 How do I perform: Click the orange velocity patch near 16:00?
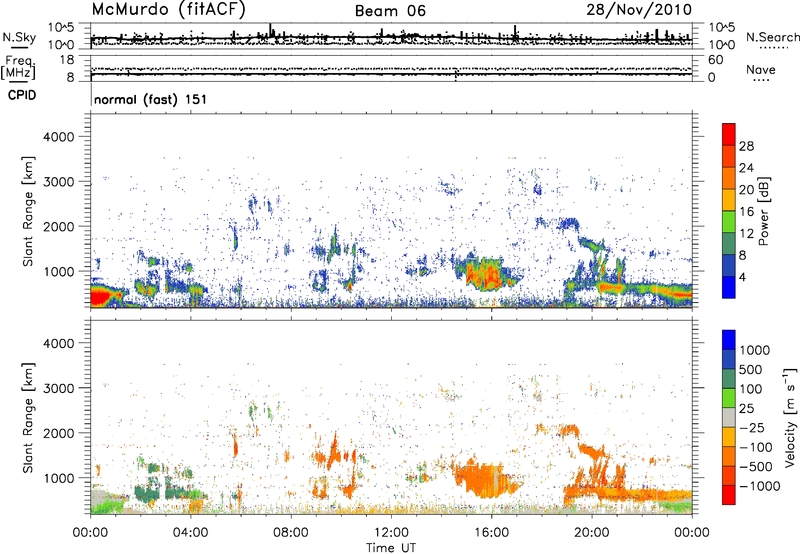click(x=485, y=479)
